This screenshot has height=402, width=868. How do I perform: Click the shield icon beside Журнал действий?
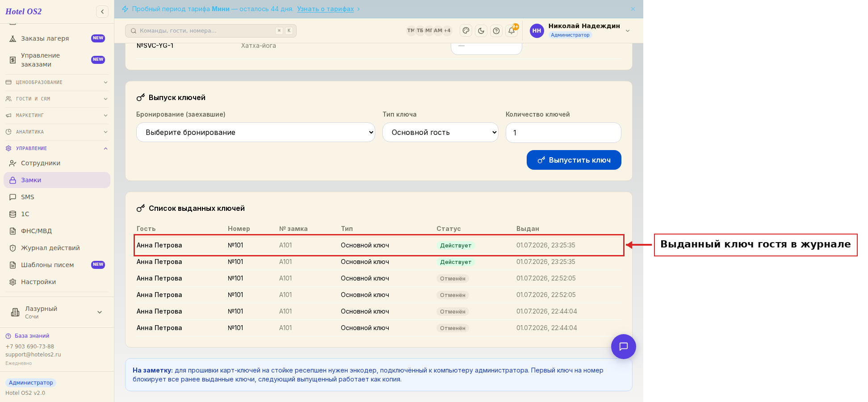click(x=13, y=248)
